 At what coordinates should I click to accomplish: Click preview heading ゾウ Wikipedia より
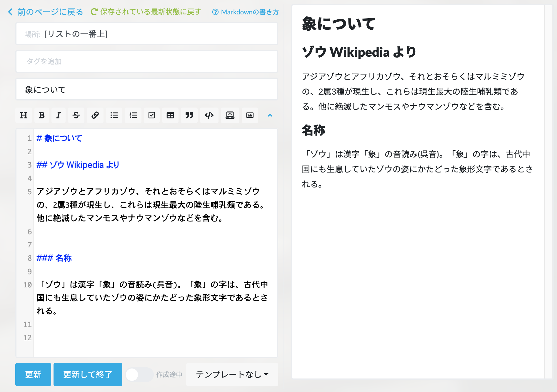[359, 52]
